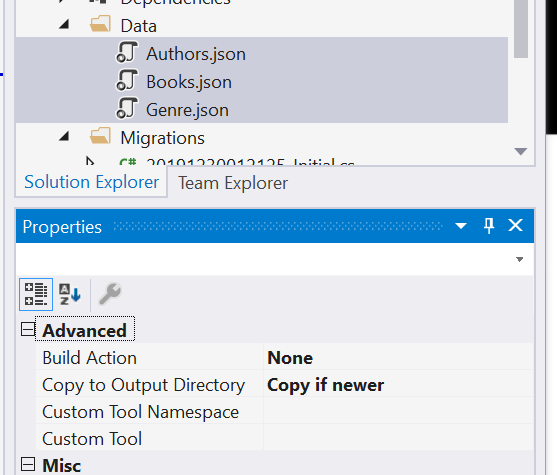557x475 pixels.
Task: Edit the Custom Tool Namespace value field
Action: pos(398,411)
